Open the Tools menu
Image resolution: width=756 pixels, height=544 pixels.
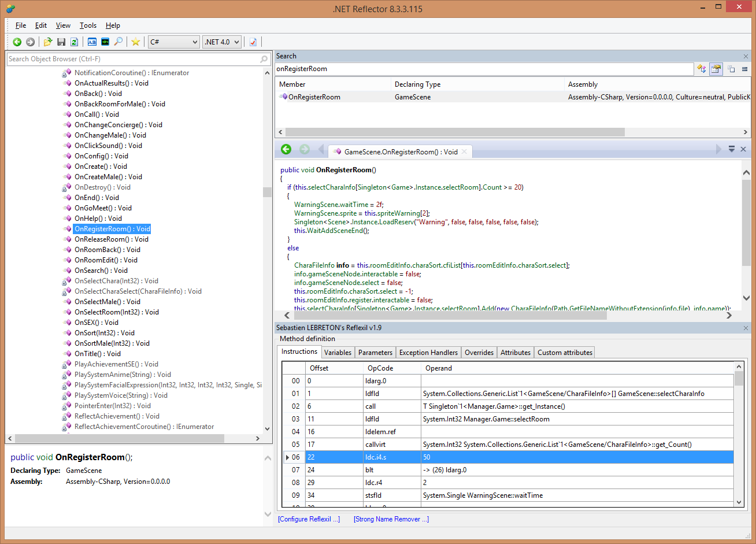pos(88,25)
